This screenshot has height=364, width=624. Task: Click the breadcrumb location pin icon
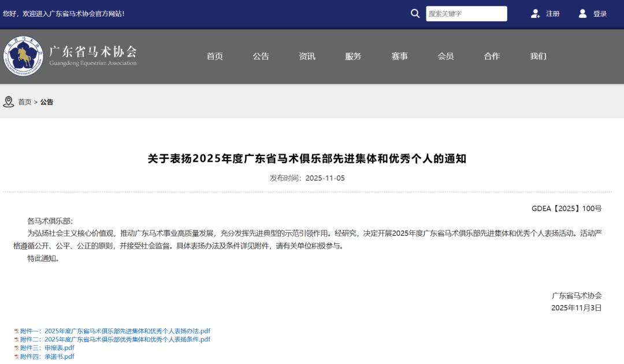click(x=8, y=102)
